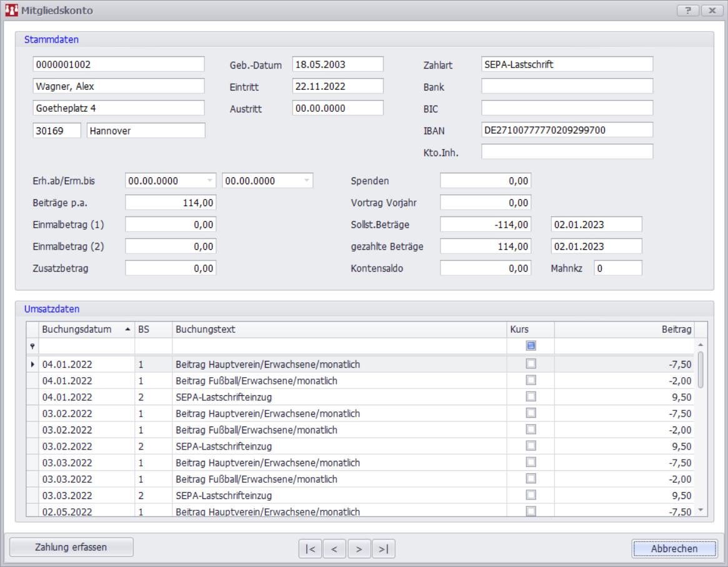728x567 pixels.
Task: Check Kurs for 04.01.2022 SEPA-Lastschrifteinzug row
Action: pos(531,397)
